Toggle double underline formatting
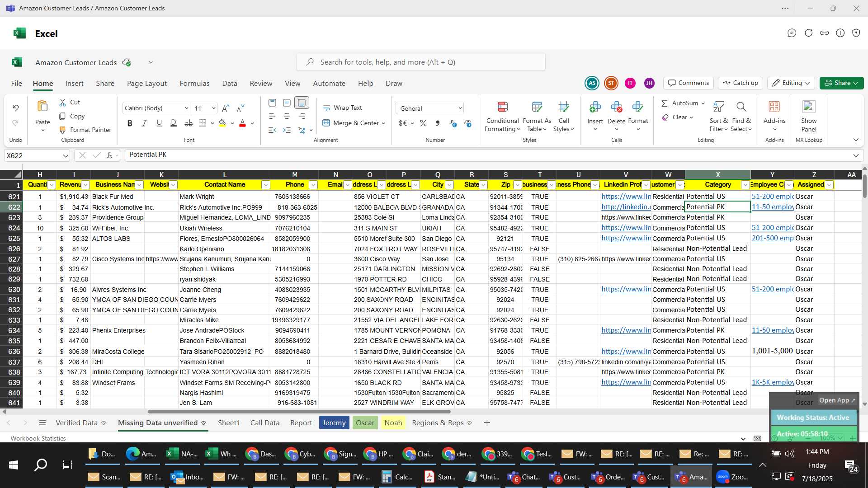Screen dimensions: 868x488 pos(174,123)
